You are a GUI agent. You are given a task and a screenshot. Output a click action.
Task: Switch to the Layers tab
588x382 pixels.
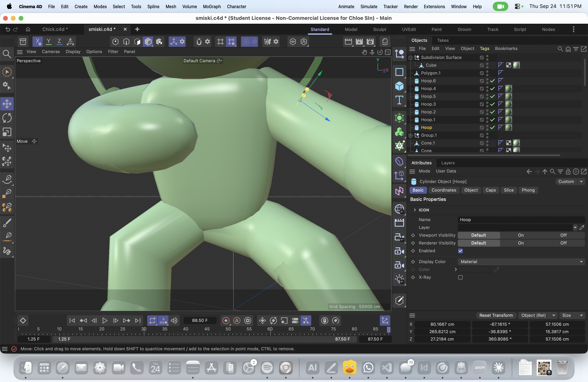pos(448,163)
